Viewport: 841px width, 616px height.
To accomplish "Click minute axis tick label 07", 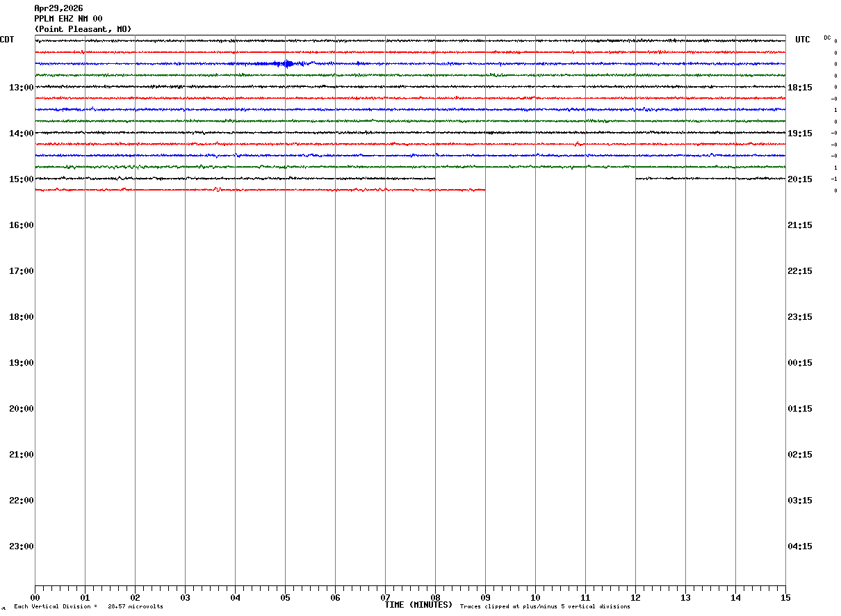I will (385, 597).
